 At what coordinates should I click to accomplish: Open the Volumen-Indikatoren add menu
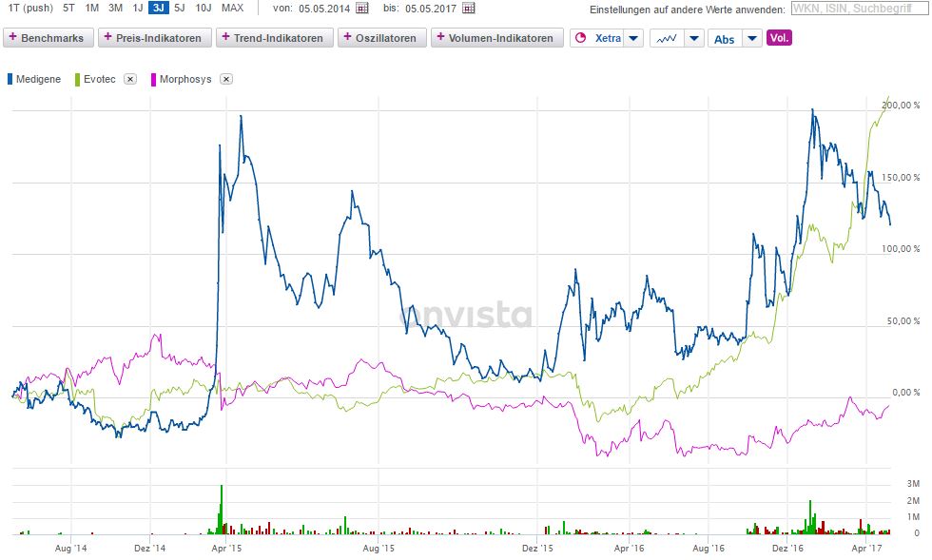point(496,38)
